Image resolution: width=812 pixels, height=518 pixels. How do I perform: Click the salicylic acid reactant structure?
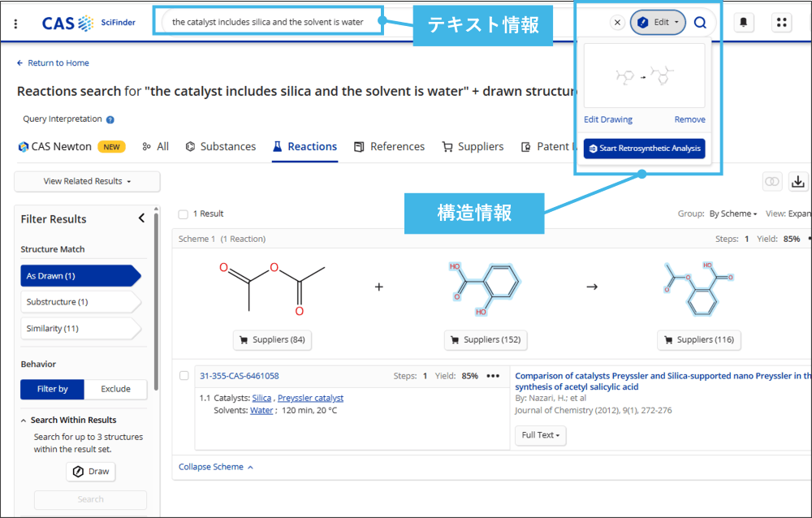pyautogui.click(x=484, y=288)
